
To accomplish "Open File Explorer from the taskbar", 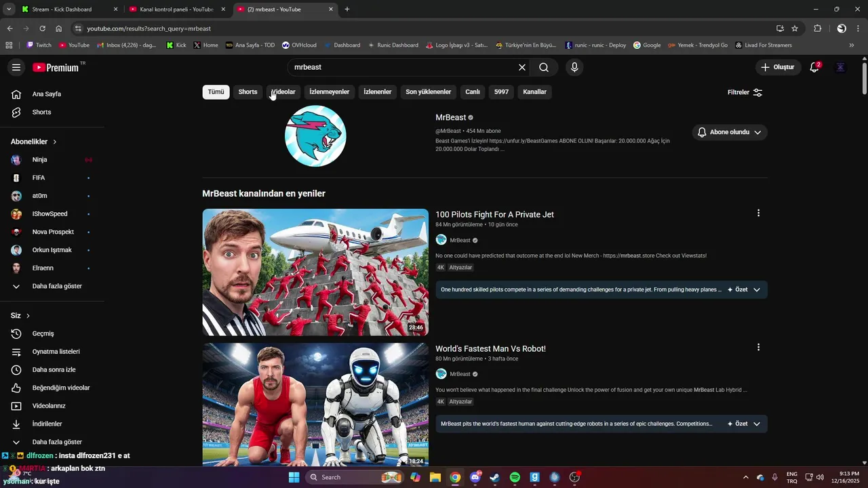I will click(435, 477).
